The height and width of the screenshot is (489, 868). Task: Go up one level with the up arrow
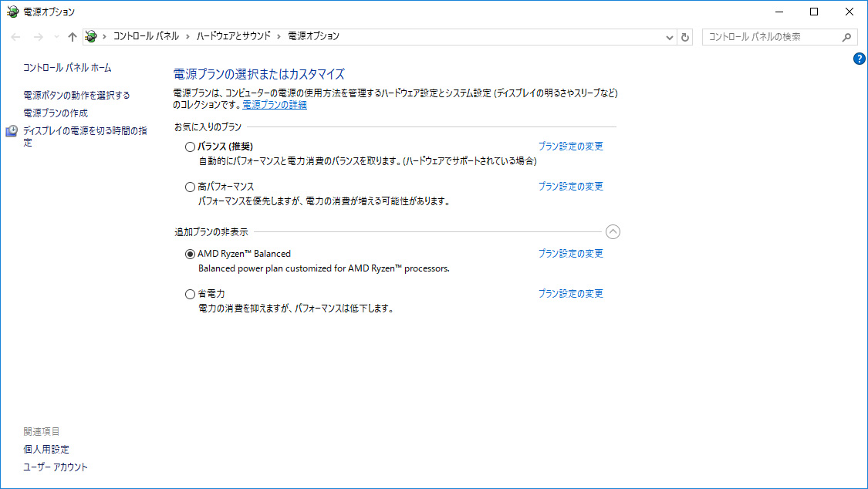pyautogui.click(x=72, y=37)
